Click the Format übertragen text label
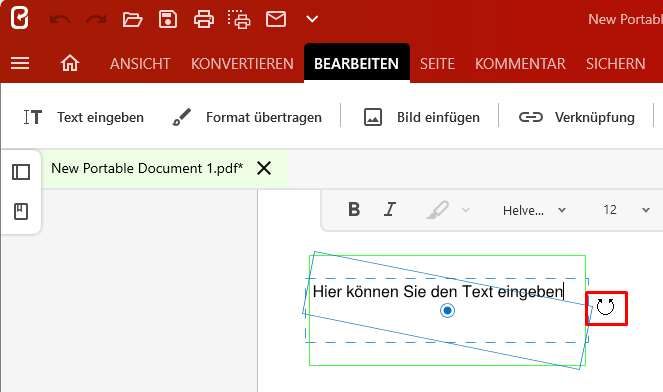 [264, 117]
